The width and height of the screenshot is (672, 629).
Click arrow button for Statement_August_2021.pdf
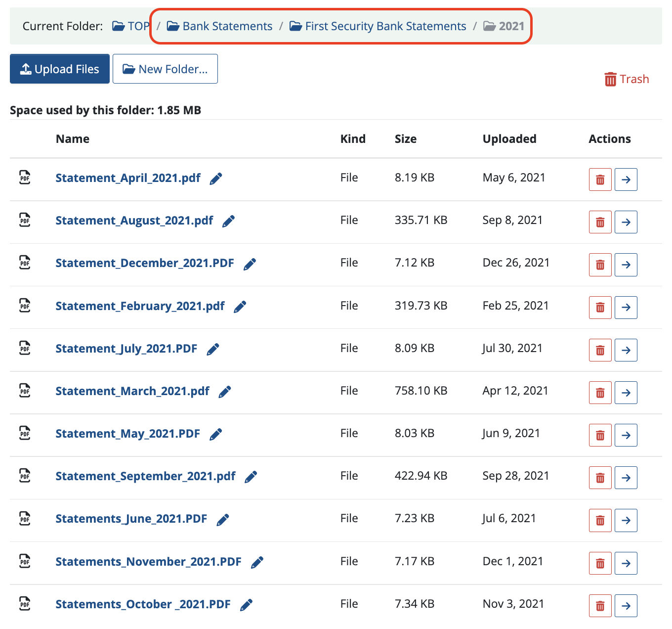[626, 222]
